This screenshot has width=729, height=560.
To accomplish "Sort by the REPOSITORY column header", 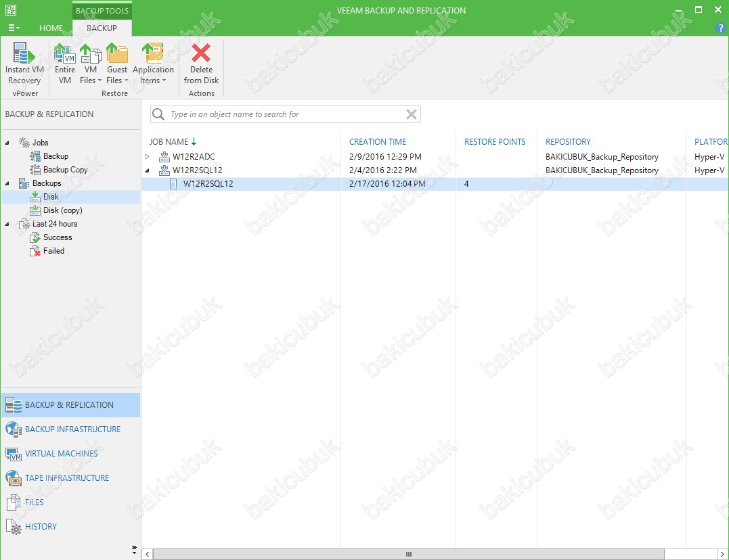I will pos(568,142).
